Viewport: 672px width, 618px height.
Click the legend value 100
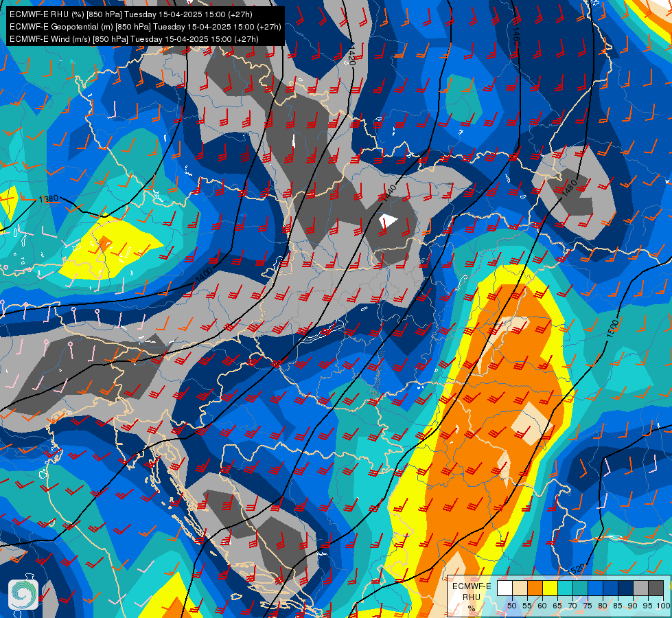click(x=664, y=606)
